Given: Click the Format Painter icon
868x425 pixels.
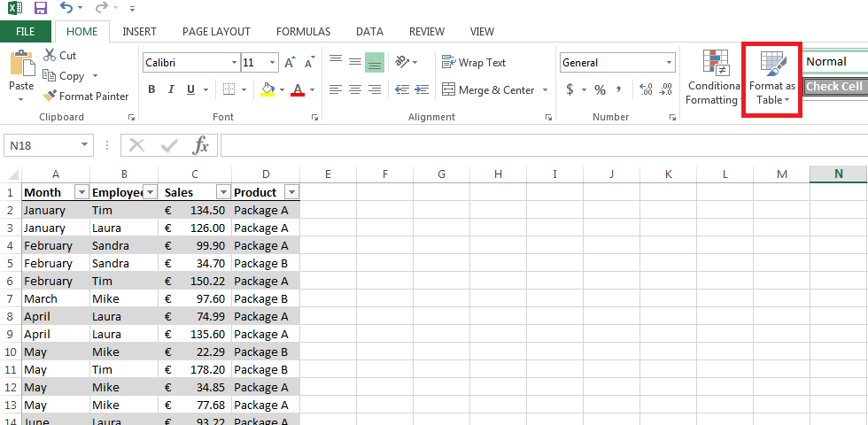Looking at the screenshot, I should [50, 96].
